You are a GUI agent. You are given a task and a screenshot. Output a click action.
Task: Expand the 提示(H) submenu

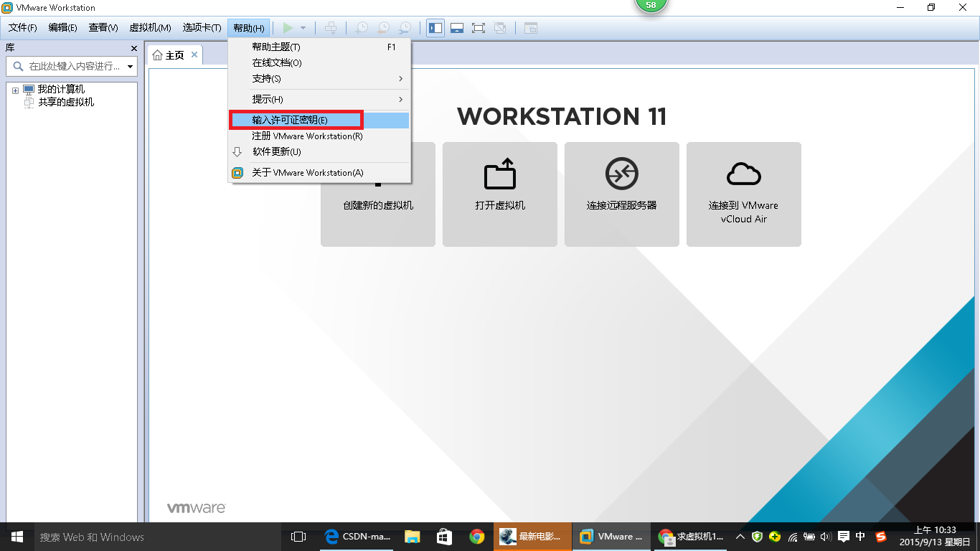[x=319, y=99]
